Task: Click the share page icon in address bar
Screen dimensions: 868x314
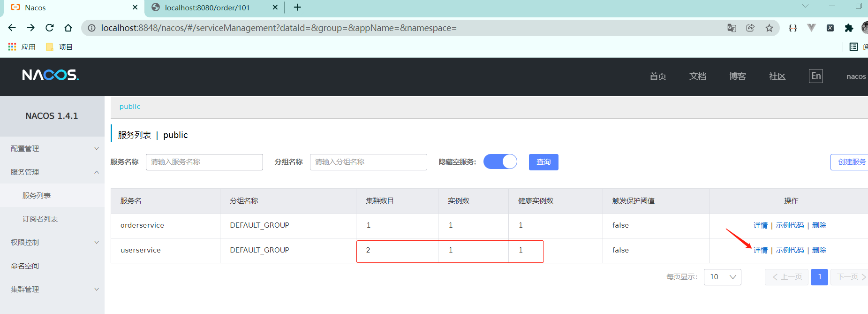Action: coord(750,28)
